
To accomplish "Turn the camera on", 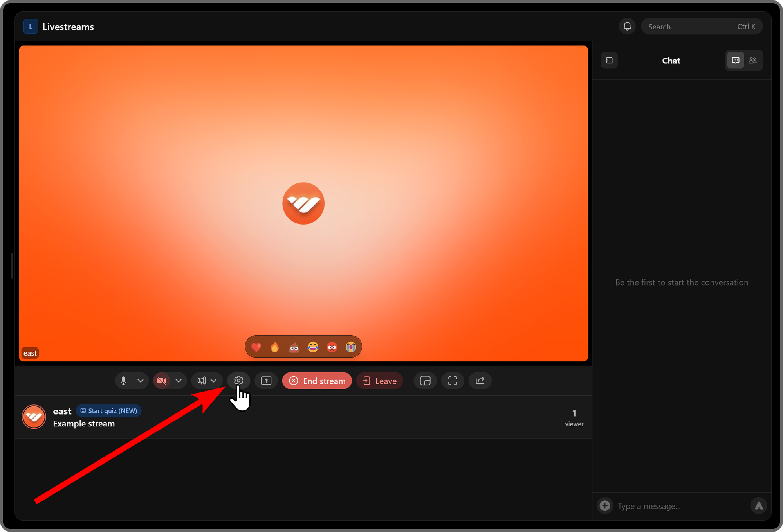I will (162, 381).
